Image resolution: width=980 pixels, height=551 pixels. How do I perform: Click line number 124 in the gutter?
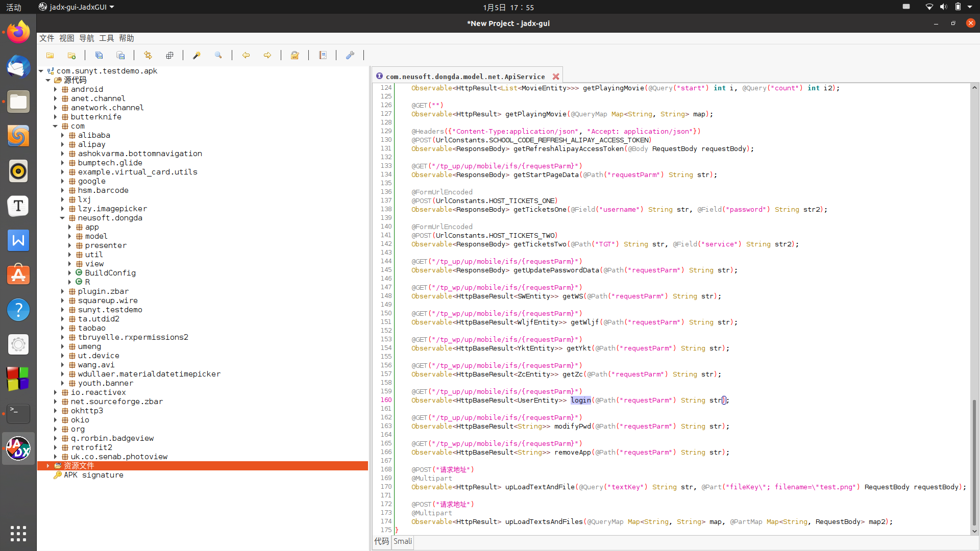point(386,88)
